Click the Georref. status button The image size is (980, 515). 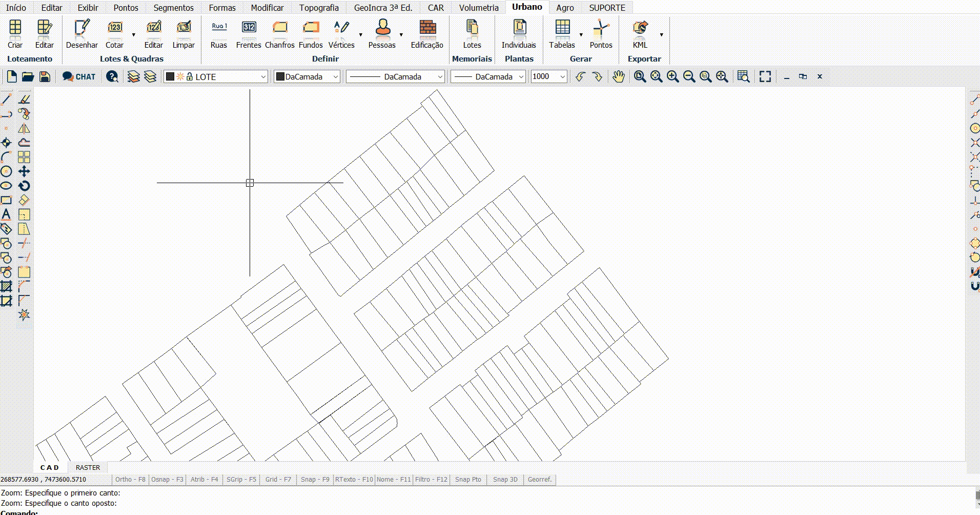(539, 480)
